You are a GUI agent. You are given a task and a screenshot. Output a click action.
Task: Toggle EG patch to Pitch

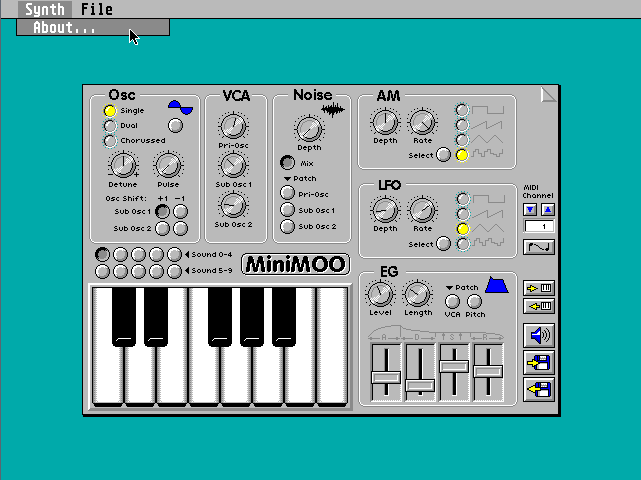coord(474,302)
